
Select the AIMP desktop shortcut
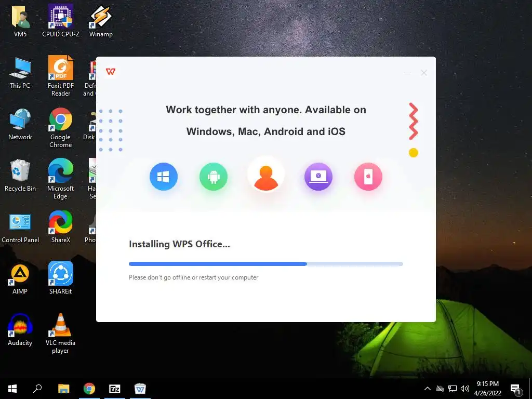20,279
